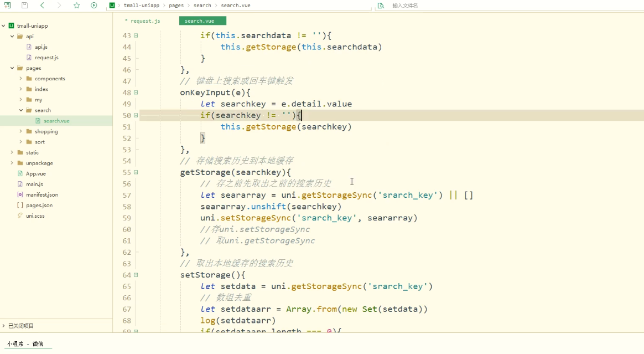
Task: Click the run play icon
Action: click(x=94, y=6)
